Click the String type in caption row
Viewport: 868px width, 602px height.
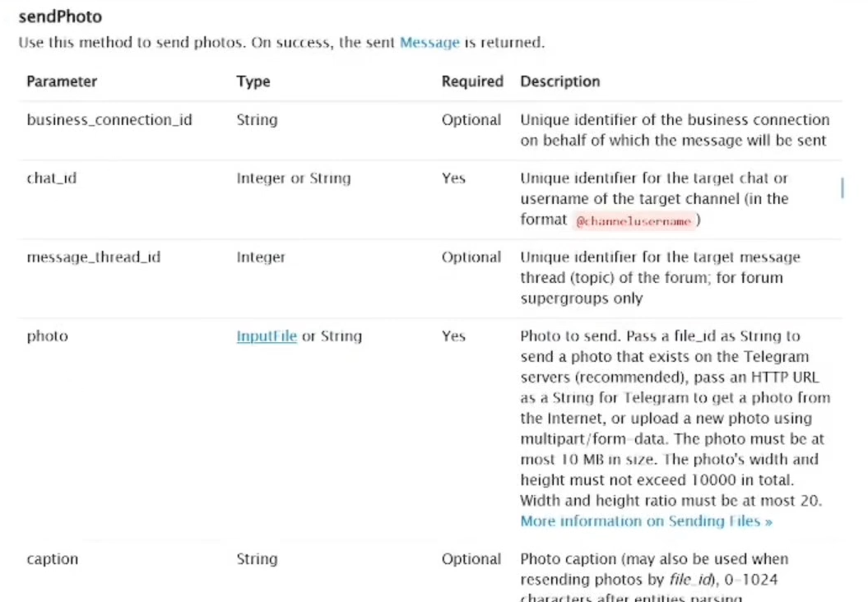pos(257,559)
